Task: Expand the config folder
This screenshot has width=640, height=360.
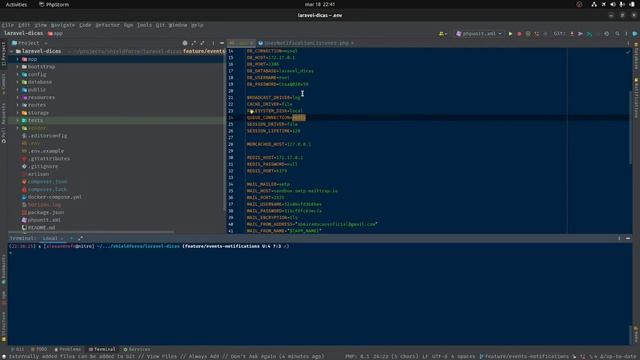Action: pyautogui.click(x=18, y=74)
